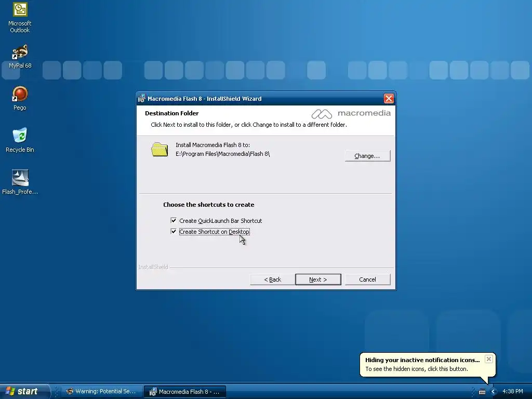Click the Destination Folder heading
532x399 pixels.
[x=171, y=113]
